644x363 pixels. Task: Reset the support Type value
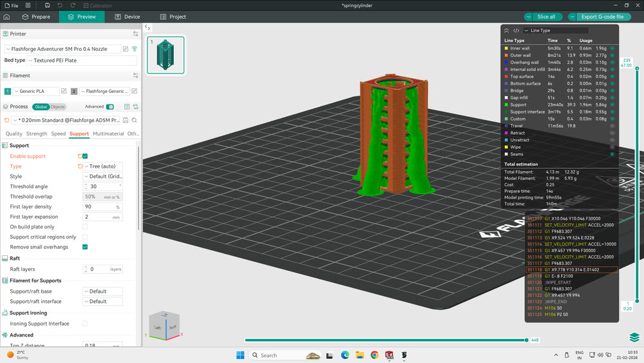(x=80, y=166)
